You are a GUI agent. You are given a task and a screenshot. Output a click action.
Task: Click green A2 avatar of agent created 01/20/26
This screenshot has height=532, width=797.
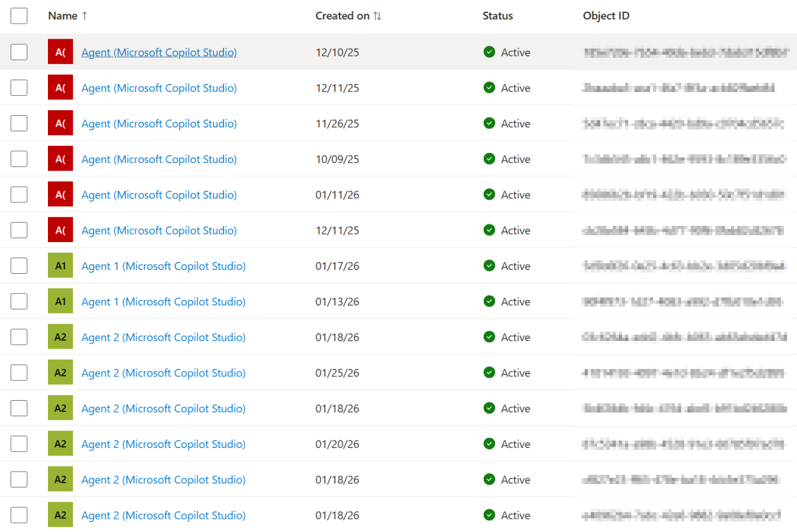60,444
